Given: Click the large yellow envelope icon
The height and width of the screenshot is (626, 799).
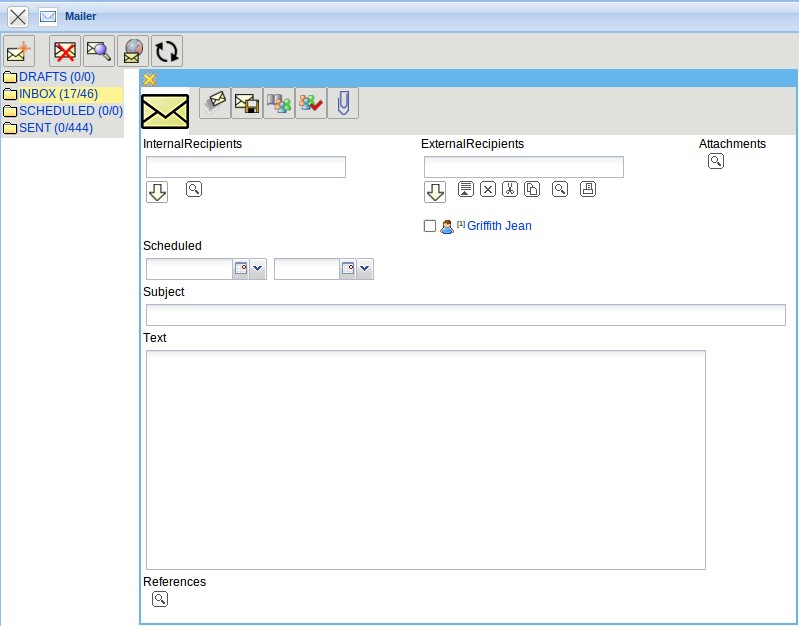Looking at the screenshot, I should coord(165,110).
